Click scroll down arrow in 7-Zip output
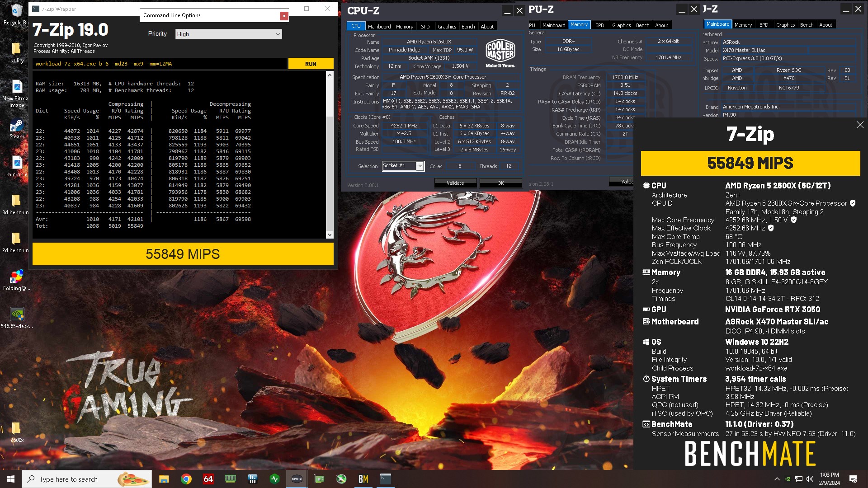Screen dimensions: 868x488 pyautogui.click(x=330, y=235)
